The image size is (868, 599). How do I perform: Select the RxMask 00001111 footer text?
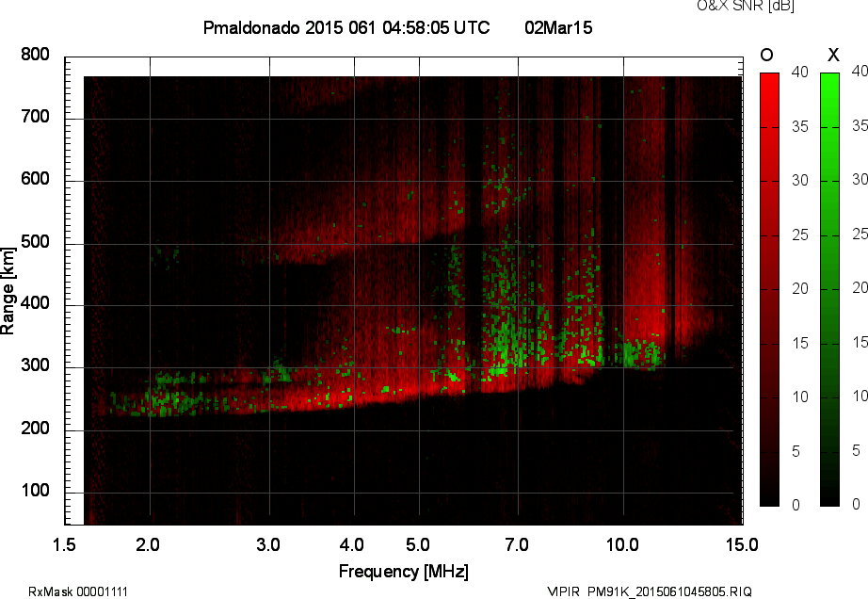tap(78, 591)
